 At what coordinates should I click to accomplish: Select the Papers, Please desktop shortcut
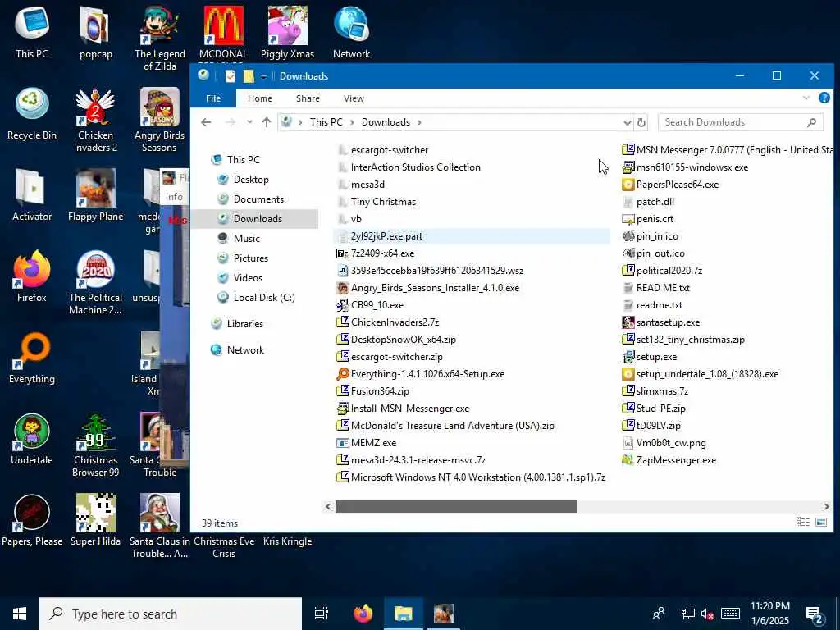32,520
